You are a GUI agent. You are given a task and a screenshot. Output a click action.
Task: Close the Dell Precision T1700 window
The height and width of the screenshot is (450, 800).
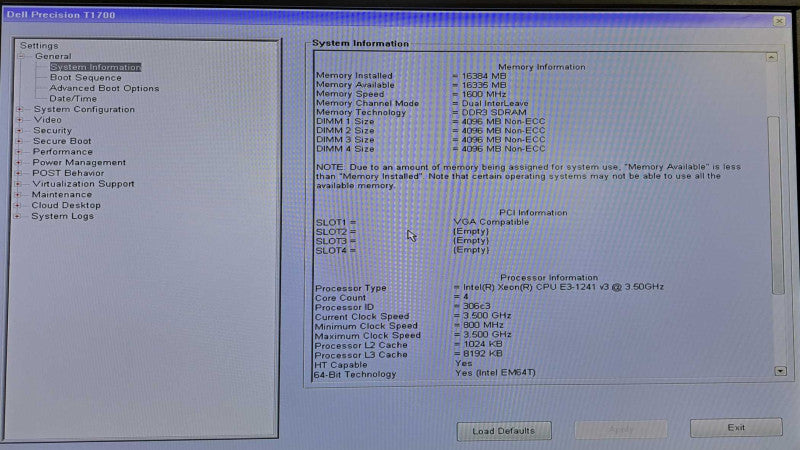point(779,21)
